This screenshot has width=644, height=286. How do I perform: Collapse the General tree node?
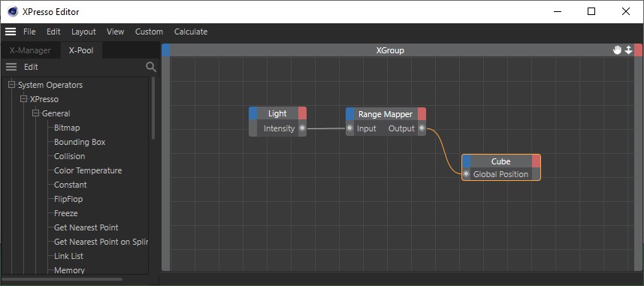click(35, 113)
